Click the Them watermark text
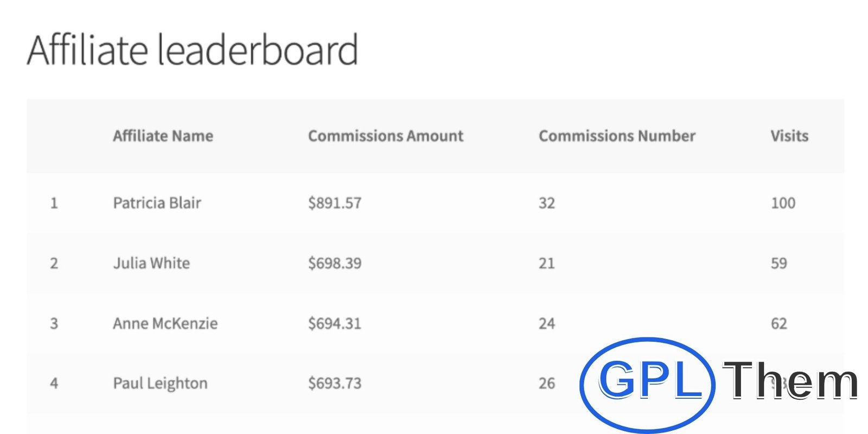The height and width of the screenshot is (434, 868). coord(790,381)
